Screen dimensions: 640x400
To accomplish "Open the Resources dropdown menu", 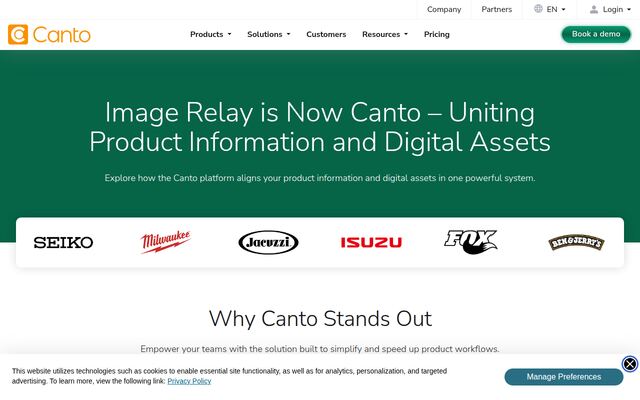I will 385,34.
